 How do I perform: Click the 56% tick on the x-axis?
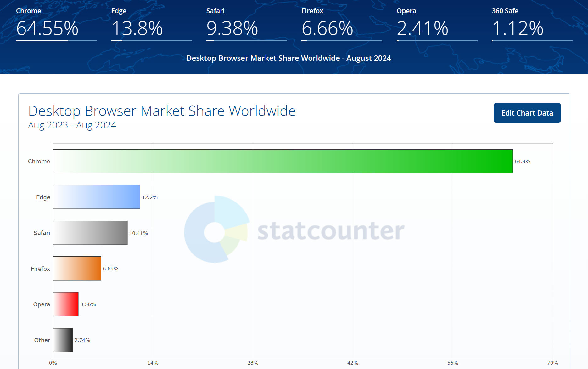453,363
